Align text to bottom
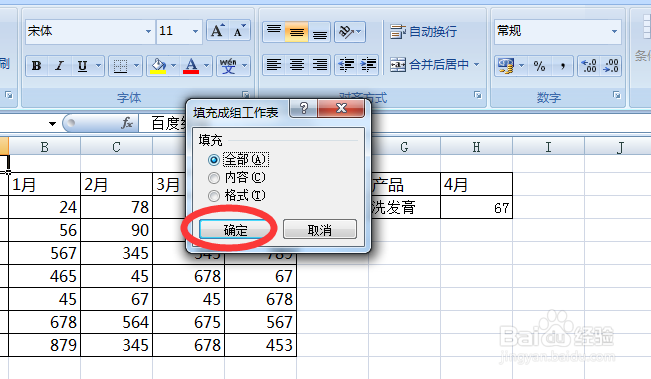The width and height of the screenshot is (651, 379). coord(319,32)
